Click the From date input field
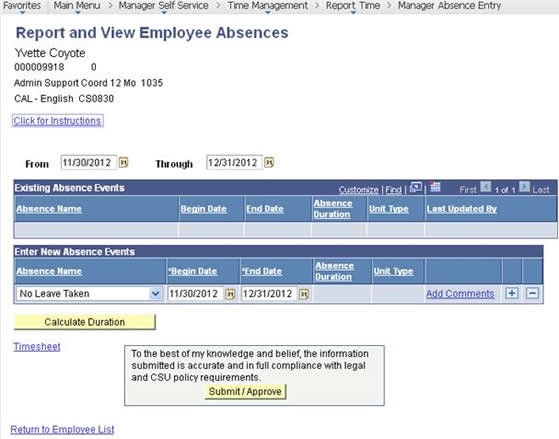The image size is (559, 439). (88, 163)
